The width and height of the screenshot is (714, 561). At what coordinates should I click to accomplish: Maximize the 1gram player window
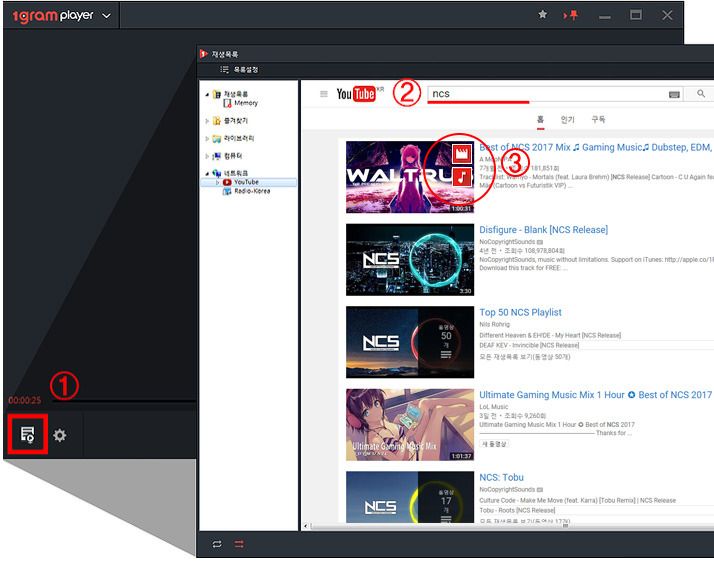pos(636,15)
